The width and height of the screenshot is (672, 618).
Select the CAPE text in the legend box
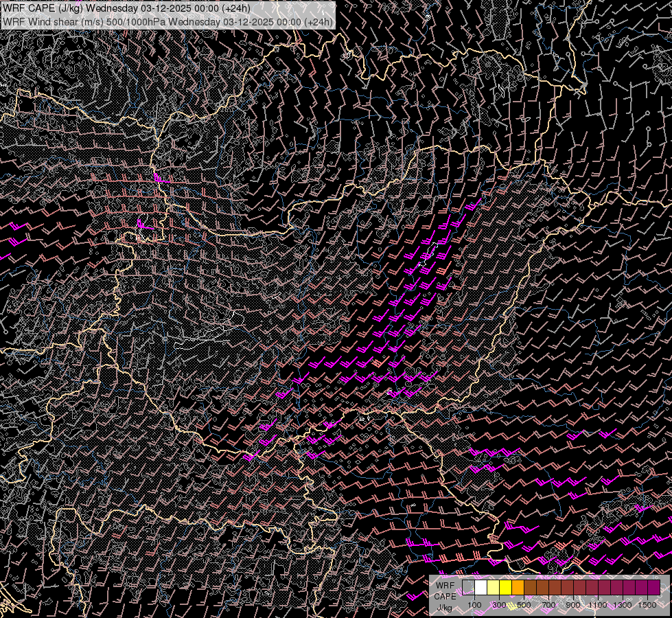click(445, 596)
